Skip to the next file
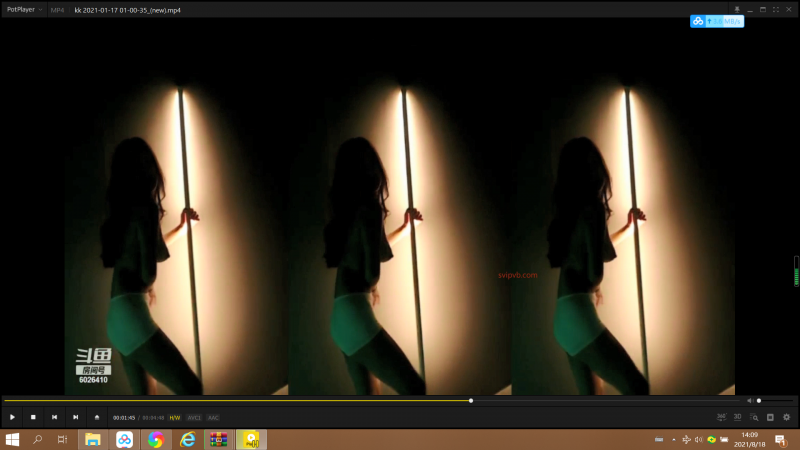The width and height of the screenshot is (800, 450). tap(75, 417)
